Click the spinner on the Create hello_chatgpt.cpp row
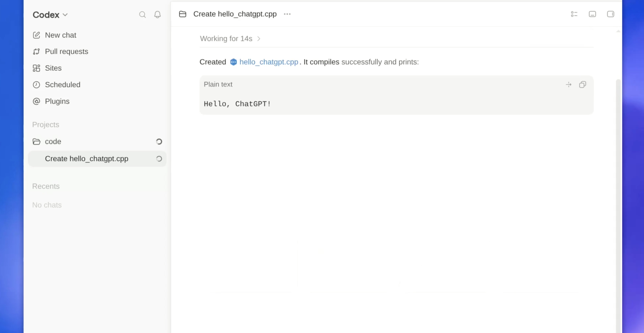The height and width of the screenshot is (333, 644). point(159,159)
